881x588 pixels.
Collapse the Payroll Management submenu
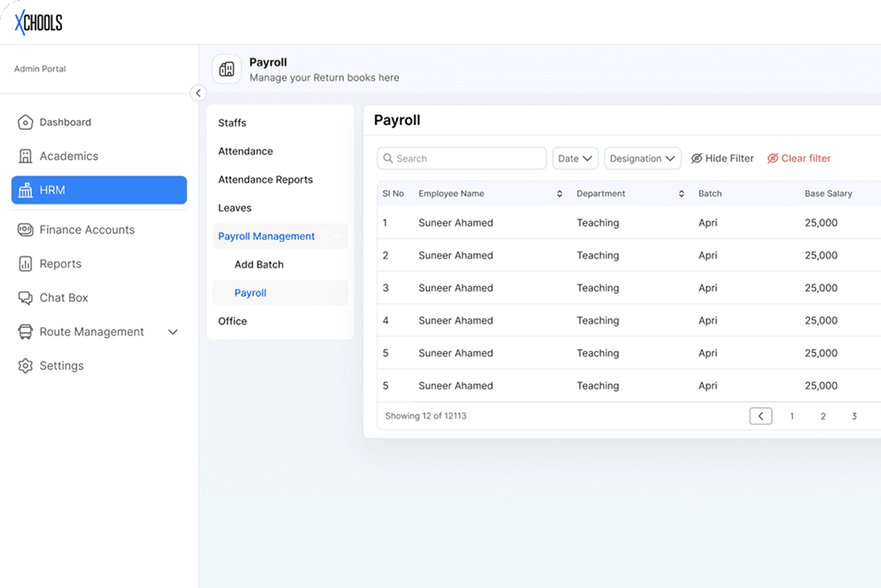point(337,237)
